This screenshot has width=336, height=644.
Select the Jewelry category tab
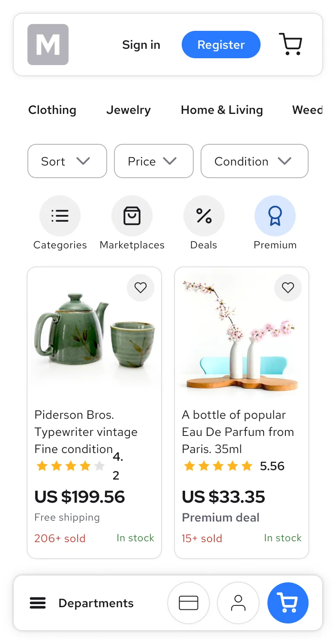(x=129, y=110)
